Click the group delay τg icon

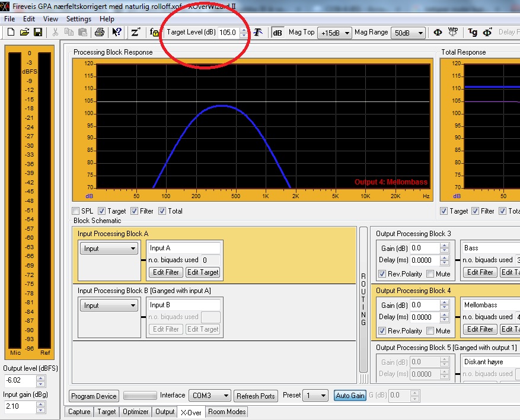click(x=473, y=32)
